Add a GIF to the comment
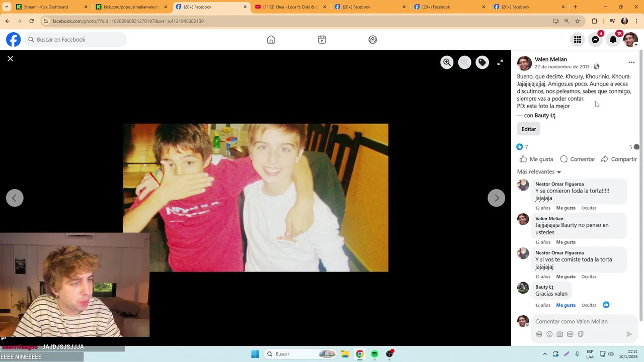Screen dimensions: 644x362 coord(570,334)
